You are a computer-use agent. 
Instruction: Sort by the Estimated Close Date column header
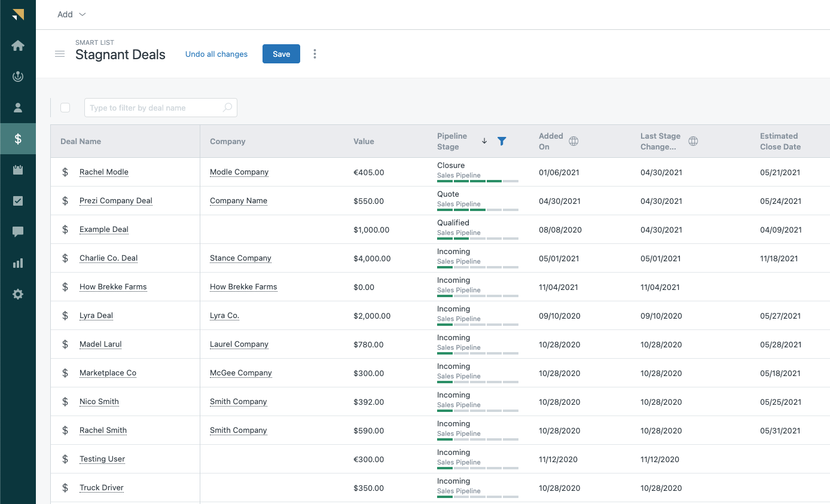pyautogui.click(x=780, y=141)
